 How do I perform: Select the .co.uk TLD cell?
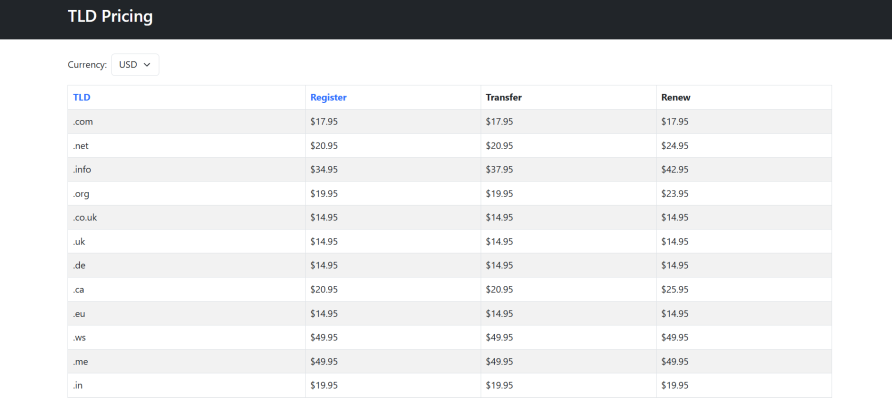187,217
